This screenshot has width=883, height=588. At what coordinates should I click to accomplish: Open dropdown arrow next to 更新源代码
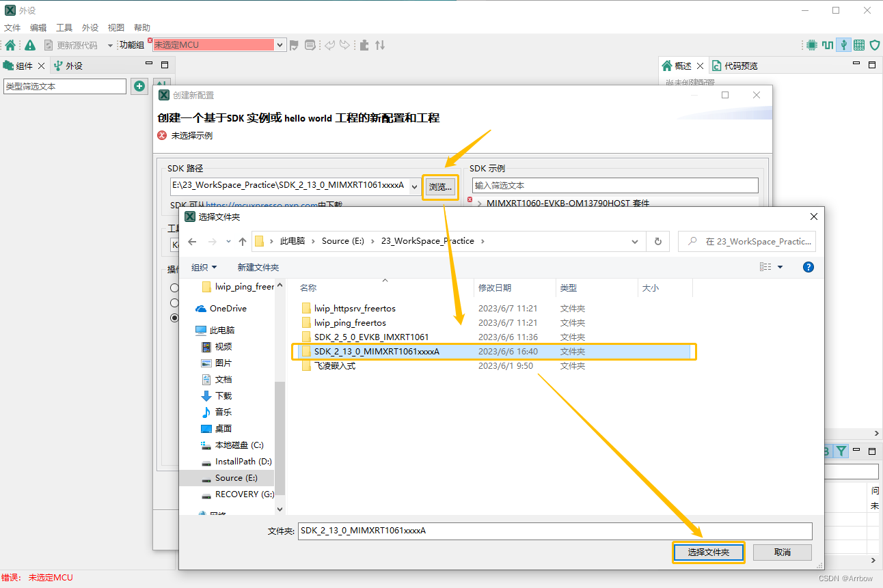tap(110, 46)
